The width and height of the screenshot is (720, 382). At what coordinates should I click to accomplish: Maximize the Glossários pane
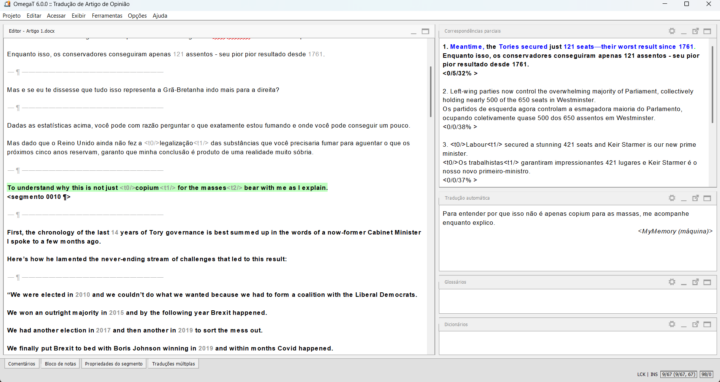click(707, 282)
